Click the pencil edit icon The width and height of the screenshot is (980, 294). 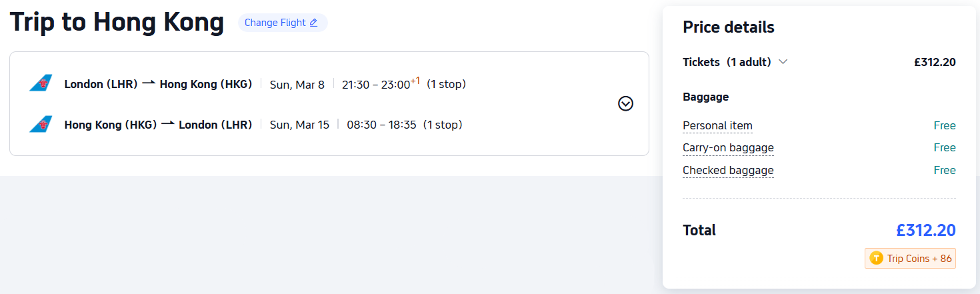pos(313,23)
